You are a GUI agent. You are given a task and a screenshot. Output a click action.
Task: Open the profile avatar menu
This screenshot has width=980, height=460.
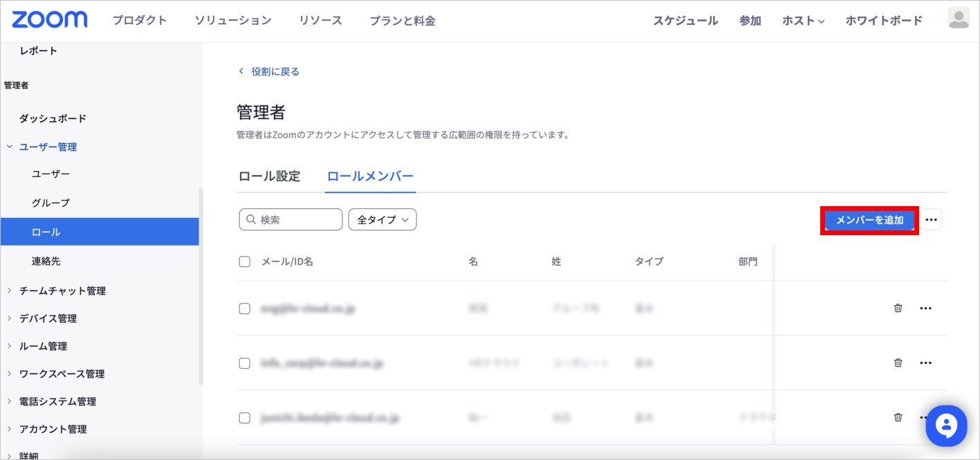pos(958,19)
